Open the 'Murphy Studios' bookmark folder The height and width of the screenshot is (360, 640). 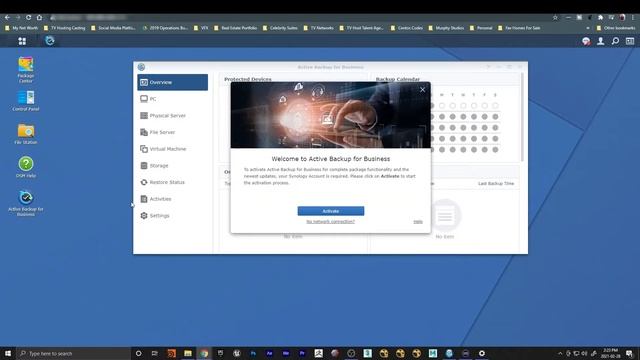click(446, 28)
